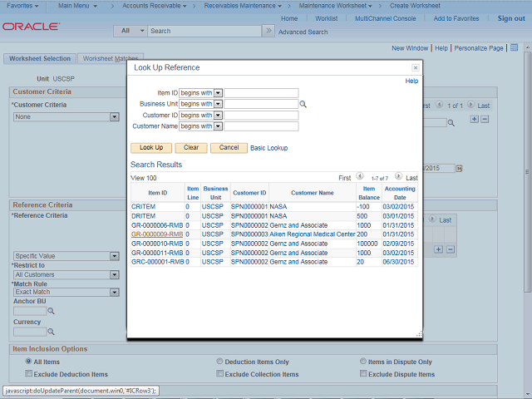Open the calendar date picker icon
Viewport: 532px width, 399px height.
coord(459,168)
